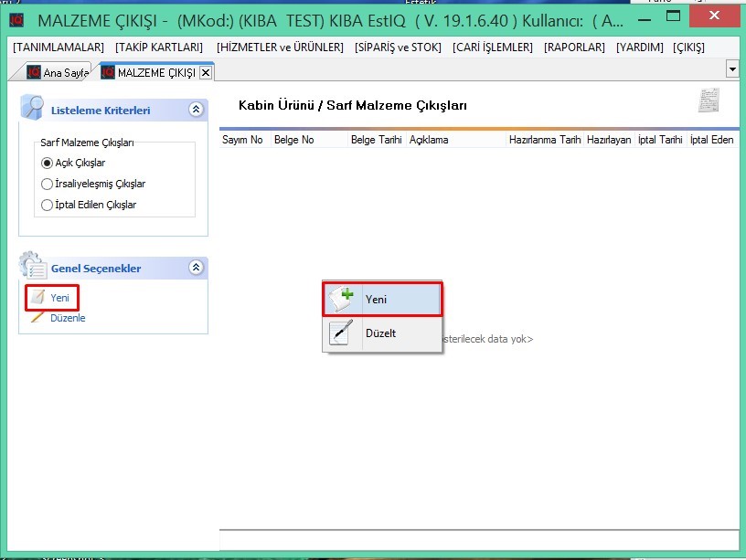746x560 pixels.
Task: Select the Açık Çıkışlar radio option
Action: tap(48, 163)
